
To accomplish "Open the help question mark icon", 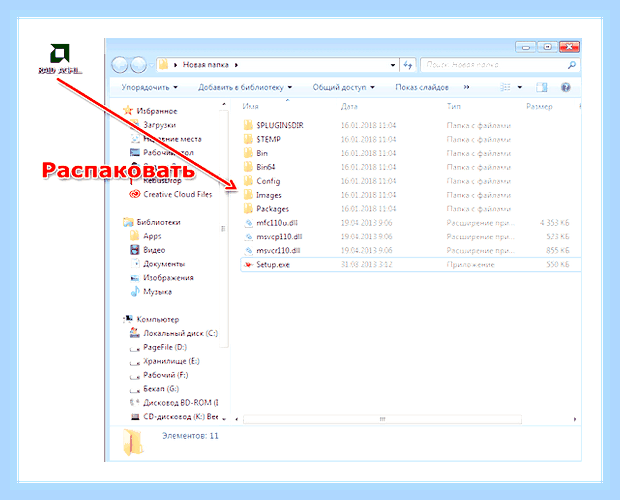I will tap(566, 87).
